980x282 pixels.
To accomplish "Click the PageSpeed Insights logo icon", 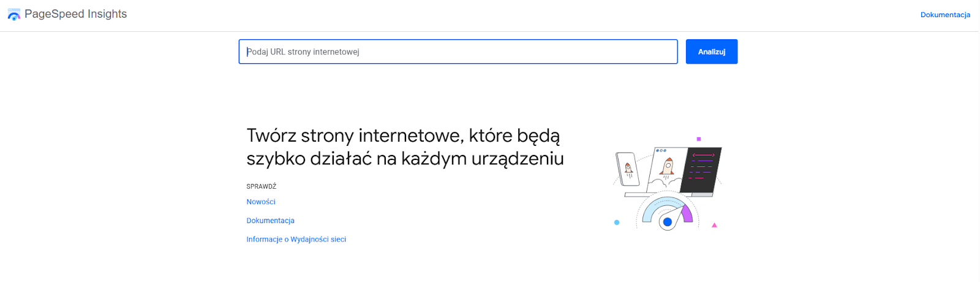I will pos(13,15).
